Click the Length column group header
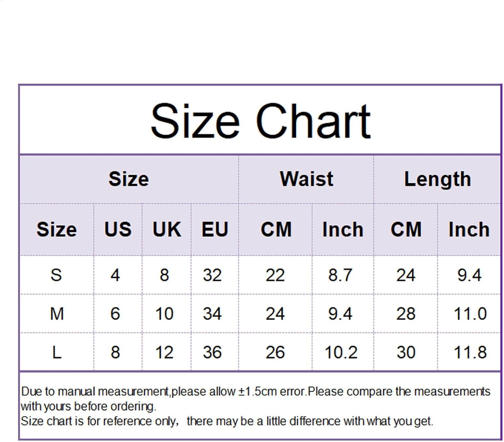The image size is (504, 442). coord(437,179)
